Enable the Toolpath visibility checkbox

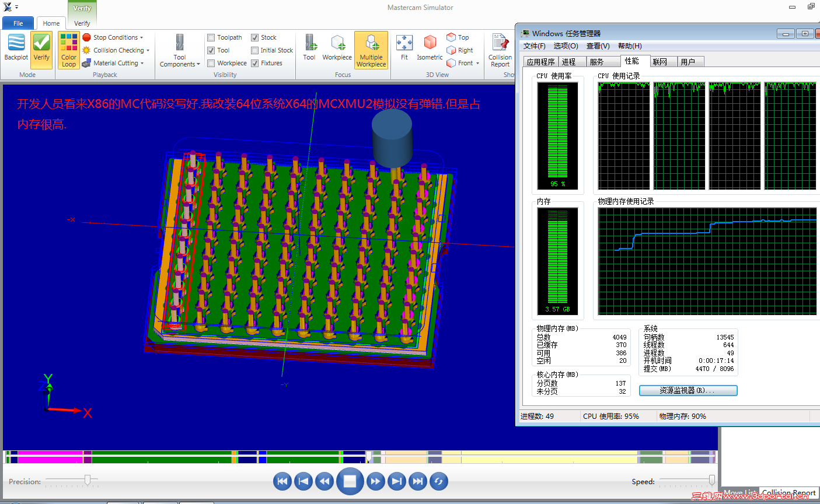click(211, 37)
